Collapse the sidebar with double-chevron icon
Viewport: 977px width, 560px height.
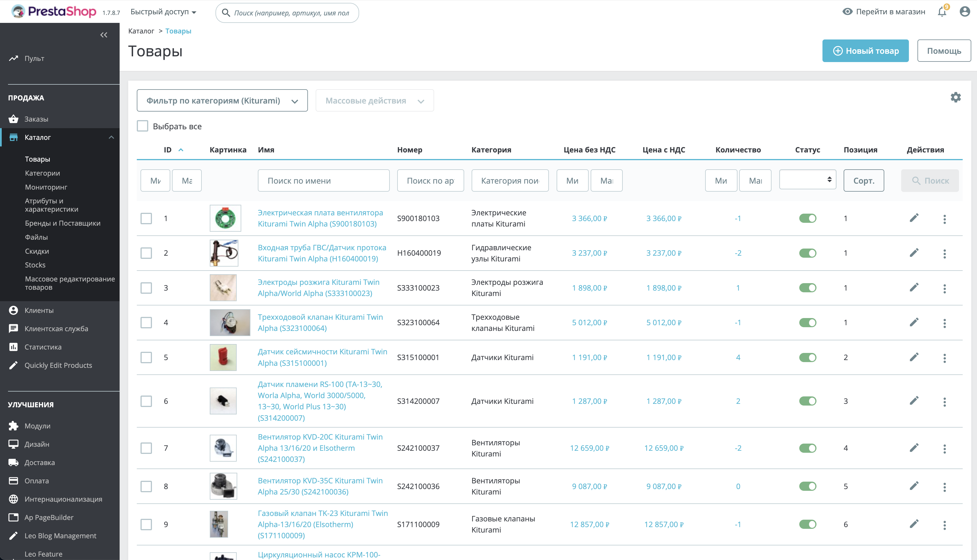point(104,35)
